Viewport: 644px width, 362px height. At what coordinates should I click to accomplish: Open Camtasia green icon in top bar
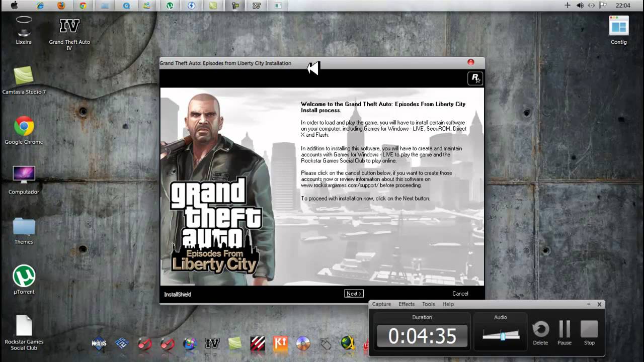(213, 6)
